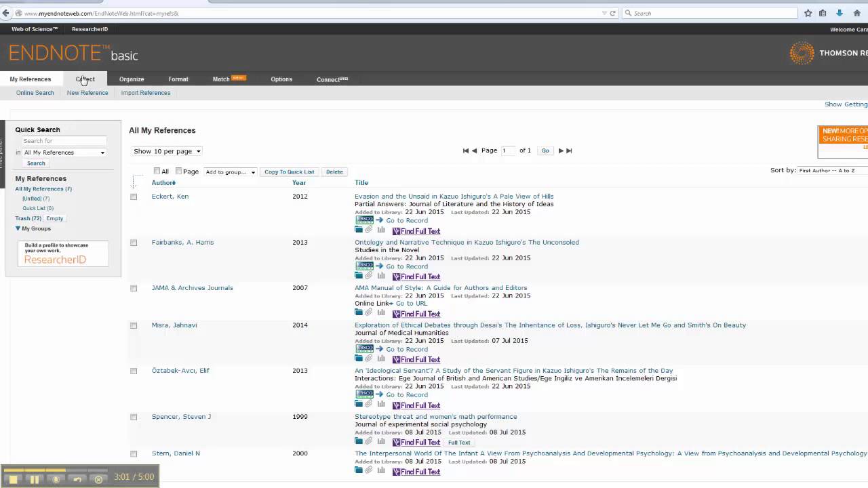Select checkbox for Misra, Jahnavi
This screenshot has height=488, width=868.
coord(134,325)
